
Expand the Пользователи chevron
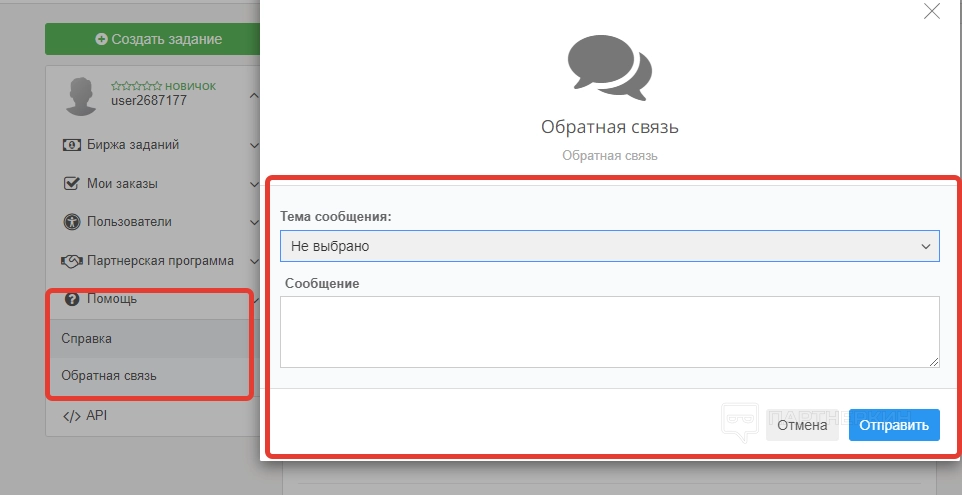pos(254,222)
